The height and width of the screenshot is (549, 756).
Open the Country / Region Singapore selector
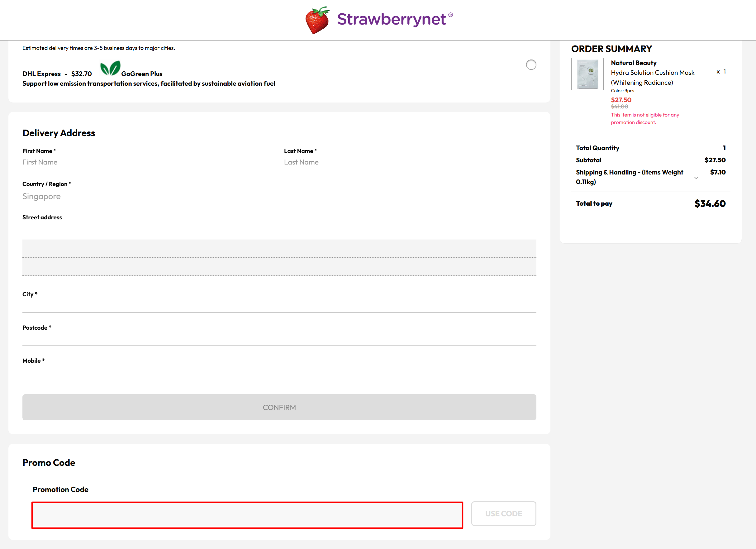pyautogui.click(x=42, y=196)
